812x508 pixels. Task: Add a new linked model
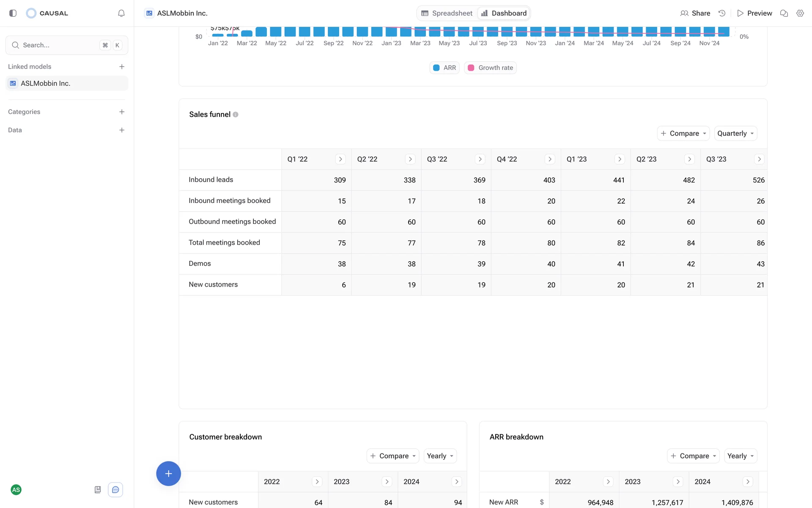click(x=122, y=66)
